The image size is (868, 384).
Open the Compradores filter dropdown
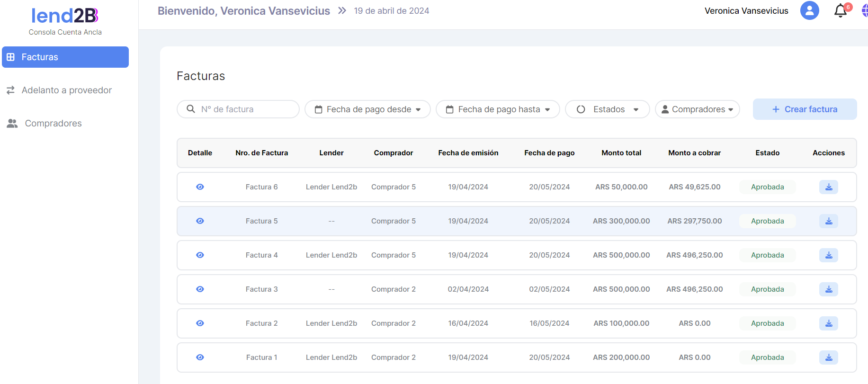click(x=697, y=109)
